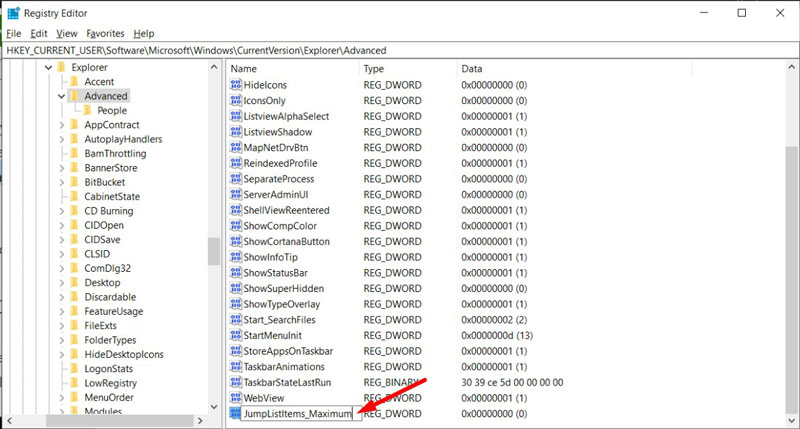
Task: Select the ShellViewReentered value icon
Action: (x=235, y=210)
